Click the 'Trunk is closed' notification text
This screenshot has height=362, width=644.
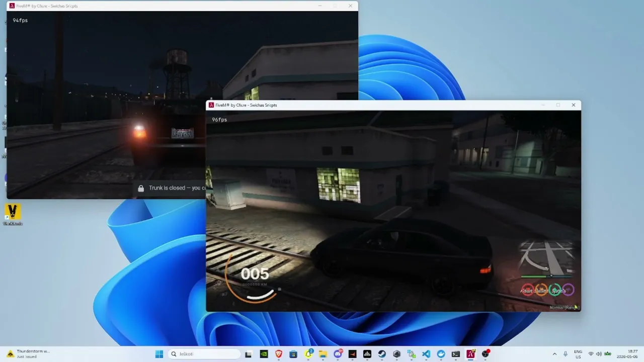[x=177, y=188]
